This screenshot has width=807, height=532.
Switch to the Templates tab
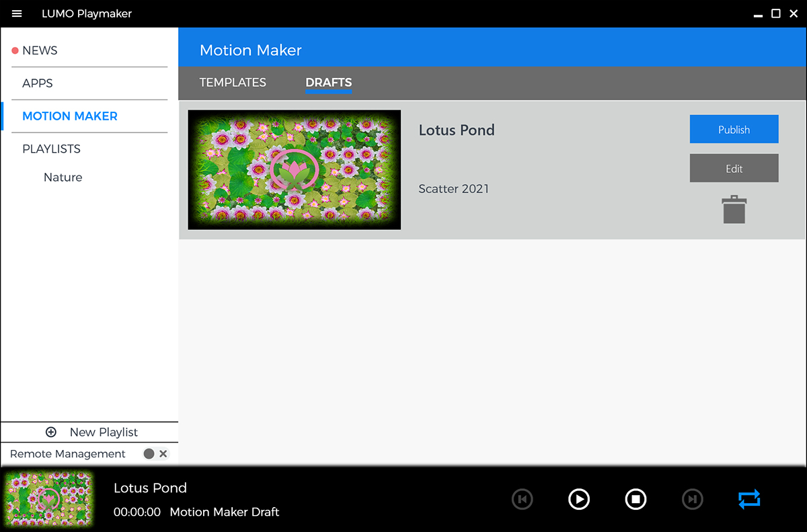(x=233, y=83)
